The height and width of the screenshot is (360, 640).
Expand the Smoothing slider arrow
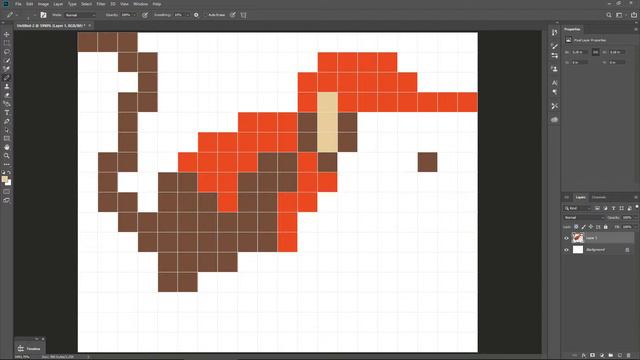pyautogui.click(x=187, y=15)
